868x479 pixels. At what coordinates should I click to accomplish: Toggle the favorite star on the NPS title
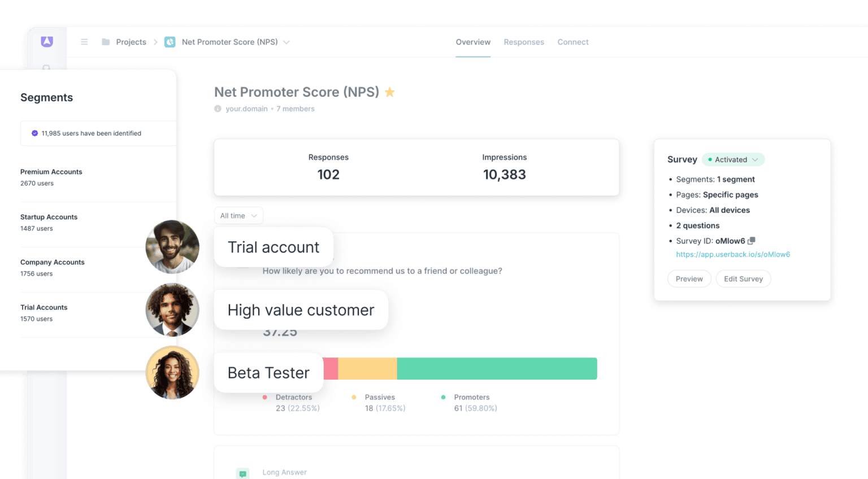pyautogui.click(x=389, y=92)
